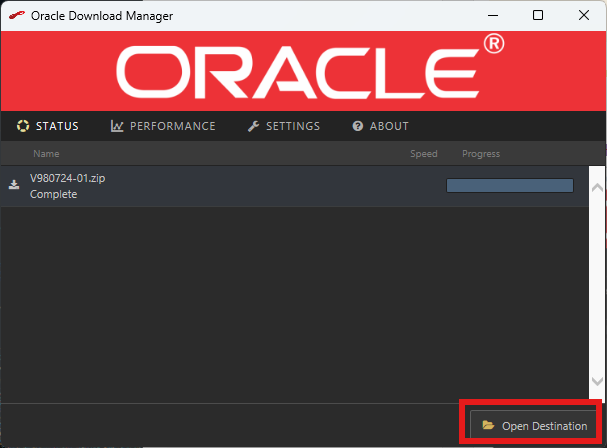Click the Complete status text

point(53,194)
